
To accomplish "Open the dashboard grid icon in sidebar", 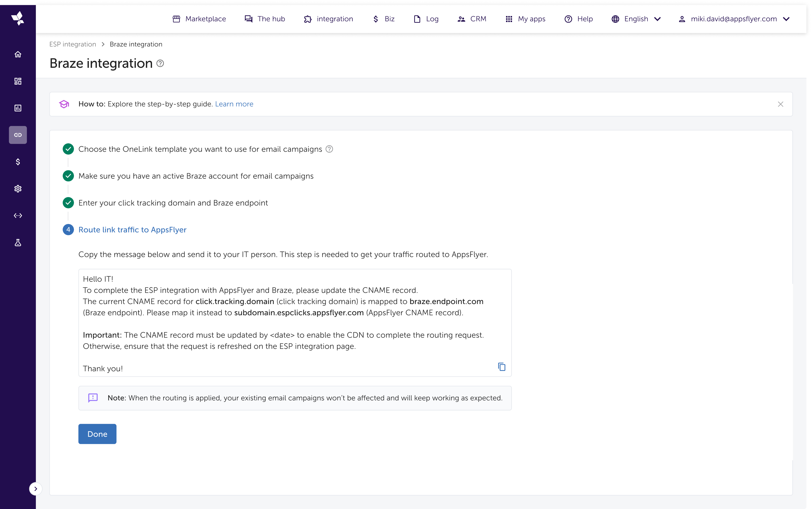I will tap(18, 81).
